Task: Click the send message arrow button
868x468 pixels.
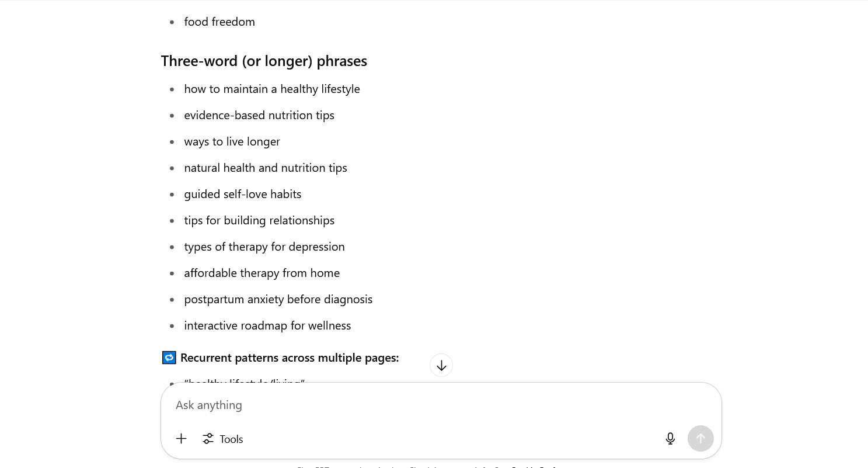Action: 700,438
